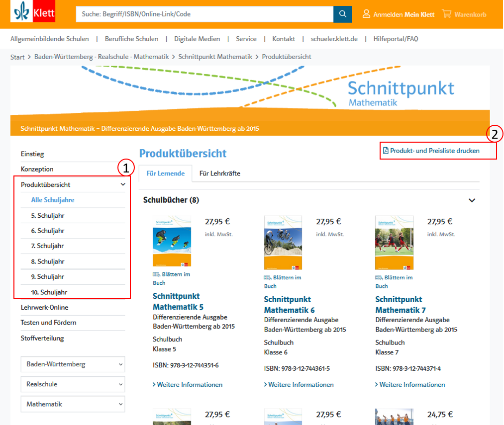The image size is (504, 425).
Task: Open Schnittpunkt Mathematik 7 title link
Action: click(x=401, y=305)
